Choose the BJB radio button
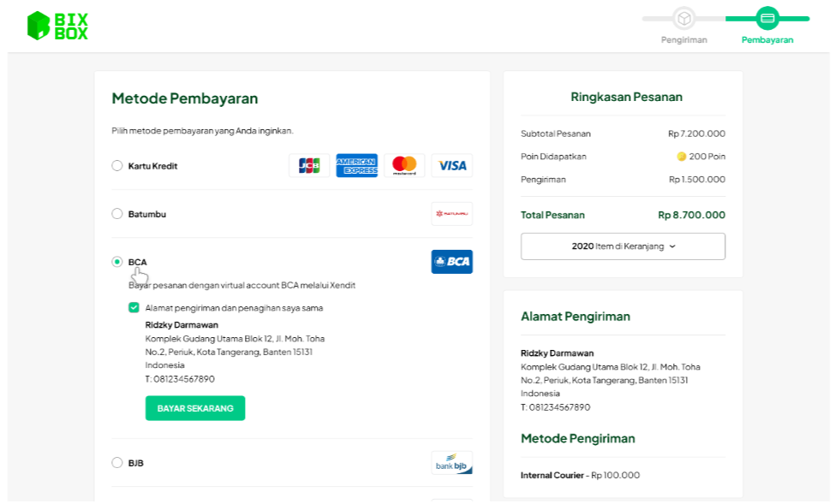This screenshot has height=504, width=835. (x=117, y=463)
